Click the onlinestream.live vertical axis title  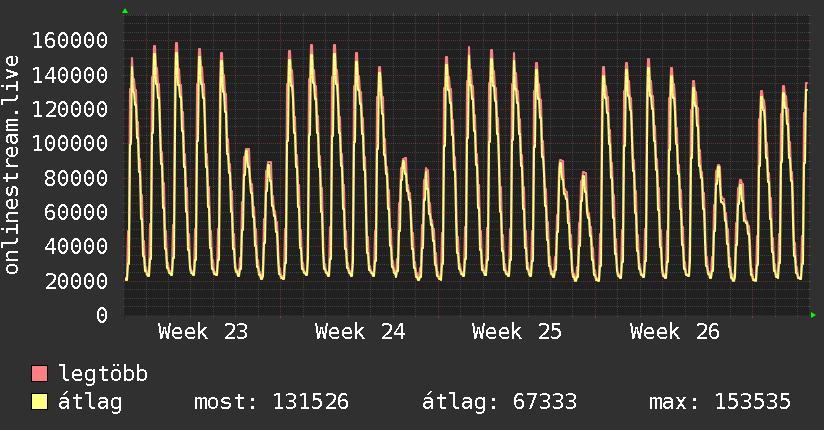pos(11,165)
